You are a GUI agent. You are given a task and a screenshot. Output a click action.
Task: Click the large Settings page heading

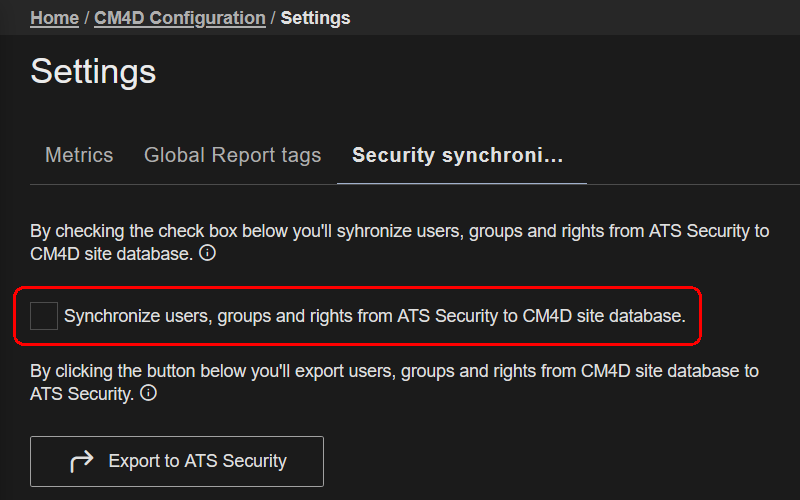(93, 71)
